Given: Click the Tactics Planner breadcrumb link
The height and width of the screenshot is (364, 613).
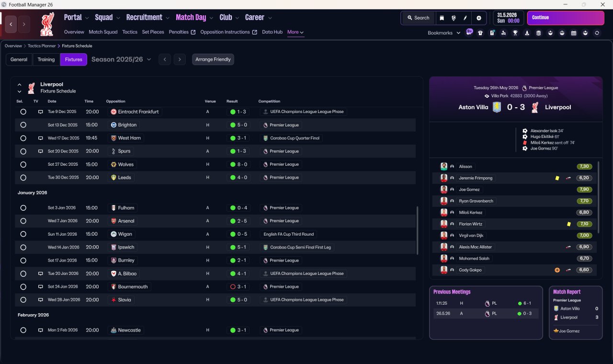Looking at the screenshot, I should (x=42, y=46).
